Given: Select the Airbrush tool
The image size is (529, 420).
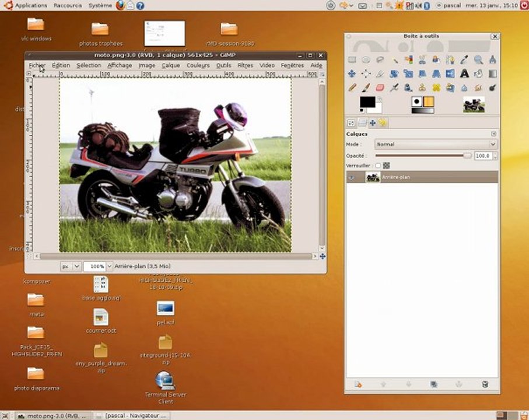Looking at the screenshot, I should (x=394, y=87).
